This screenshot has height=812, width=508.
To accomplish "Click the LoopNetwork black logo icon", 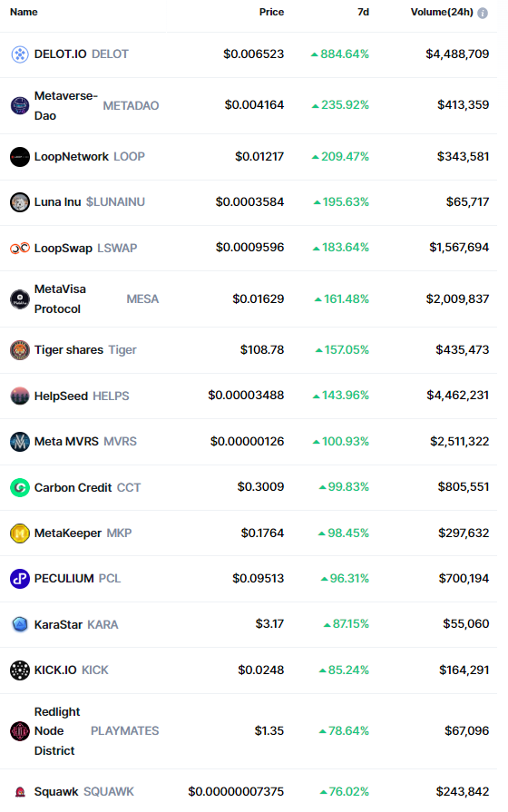I will tap(20, 157).
